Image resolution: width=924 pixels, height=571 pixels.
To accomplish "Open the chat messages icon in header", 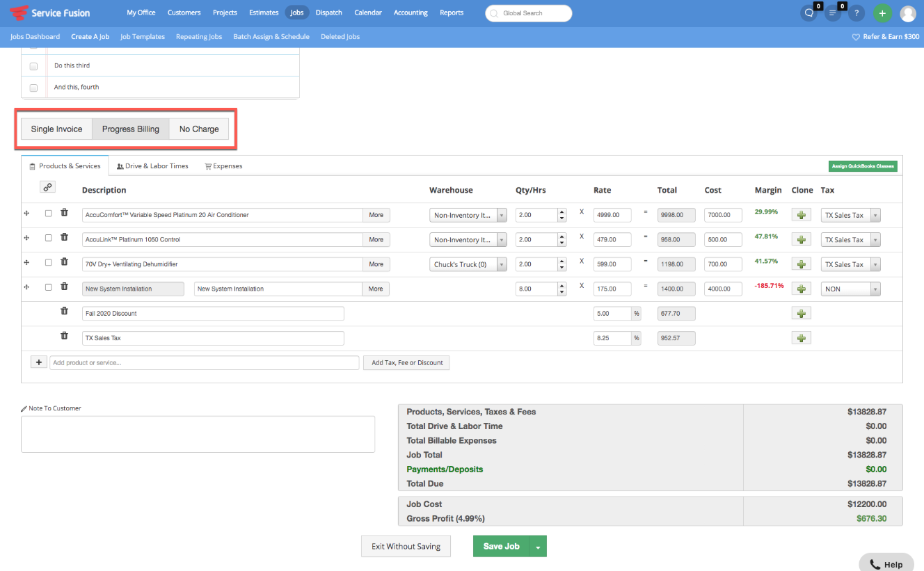I will pos(809,13).
